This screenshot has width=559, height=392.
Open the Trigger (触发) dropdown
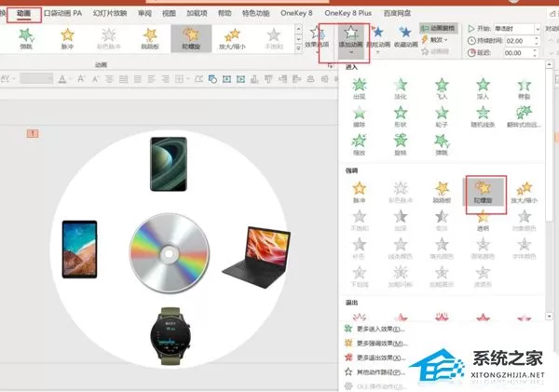[x=435, y=40]
